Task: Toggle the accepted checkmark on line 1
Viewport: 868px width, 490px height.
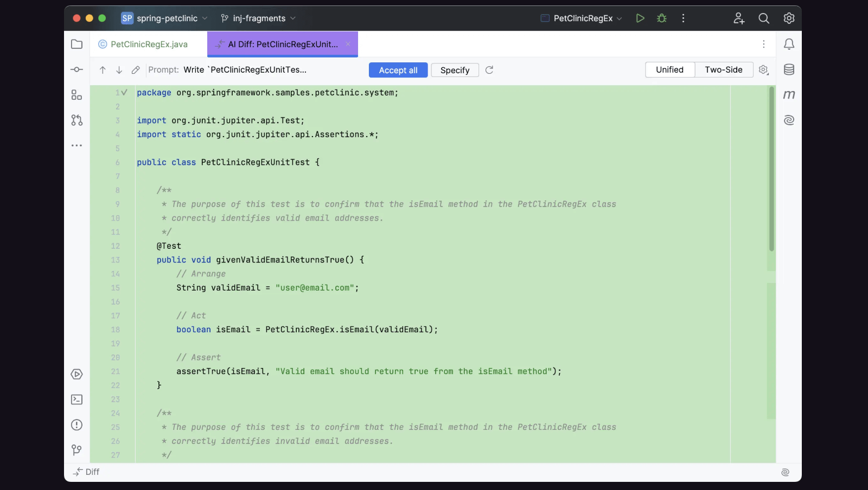Action: click(x=125, y=92)
